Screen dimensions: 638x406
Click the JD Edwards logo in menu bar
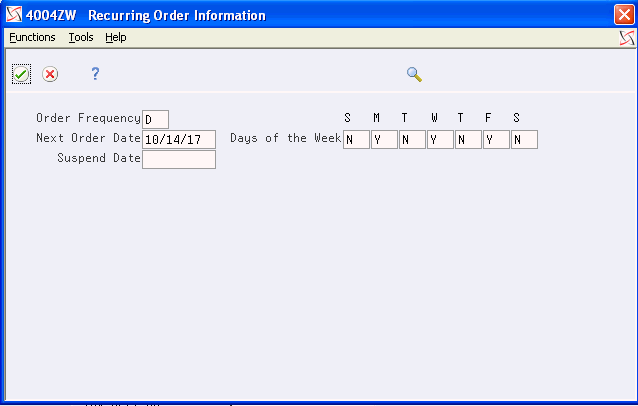pyautogui.click(x=627, y=38)
